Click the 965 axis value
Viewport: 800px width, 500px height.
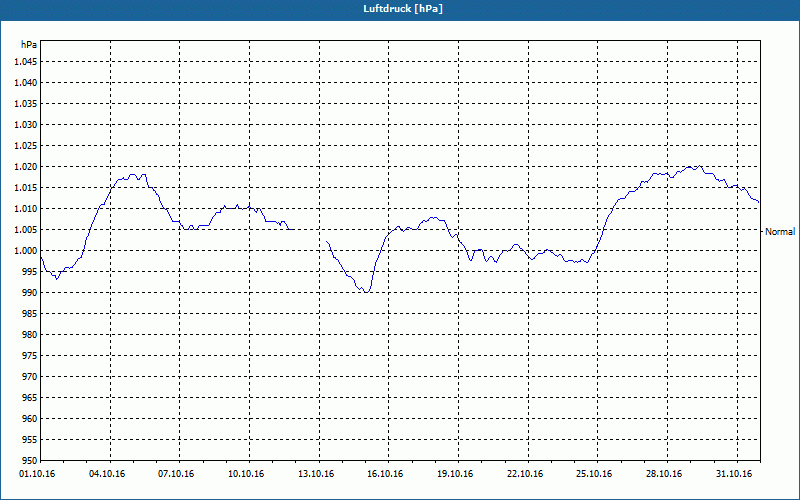[x=30, y=397]
